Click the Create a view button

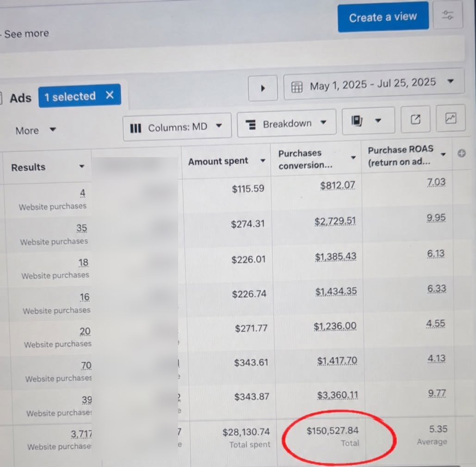[x=383, y=17]
